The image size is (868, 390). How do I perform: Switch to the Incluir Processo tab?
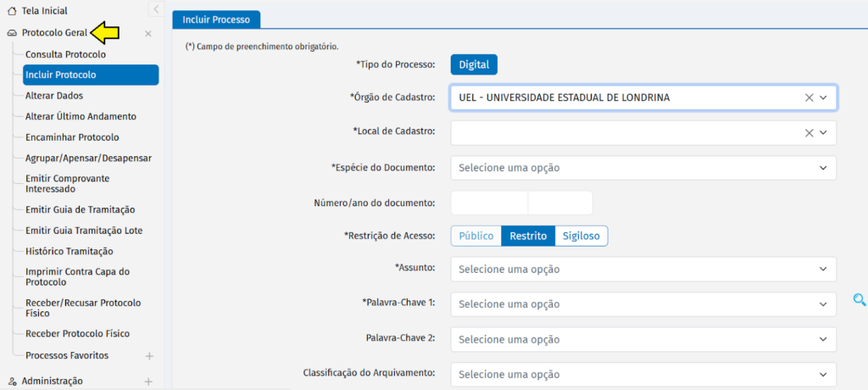point(216,18)
